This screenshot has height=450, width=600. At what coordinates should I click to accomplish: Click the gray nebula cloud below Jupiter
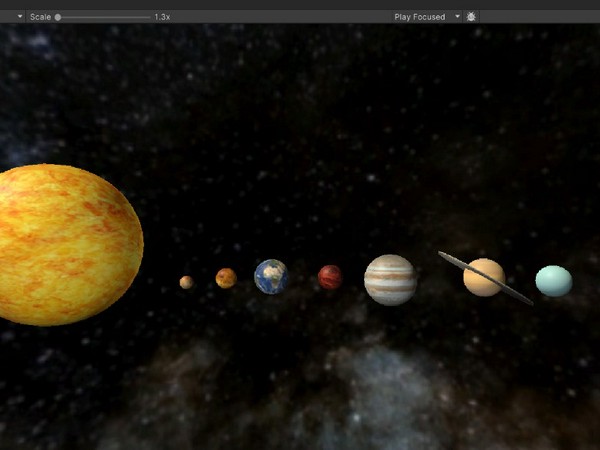point(390,380)
